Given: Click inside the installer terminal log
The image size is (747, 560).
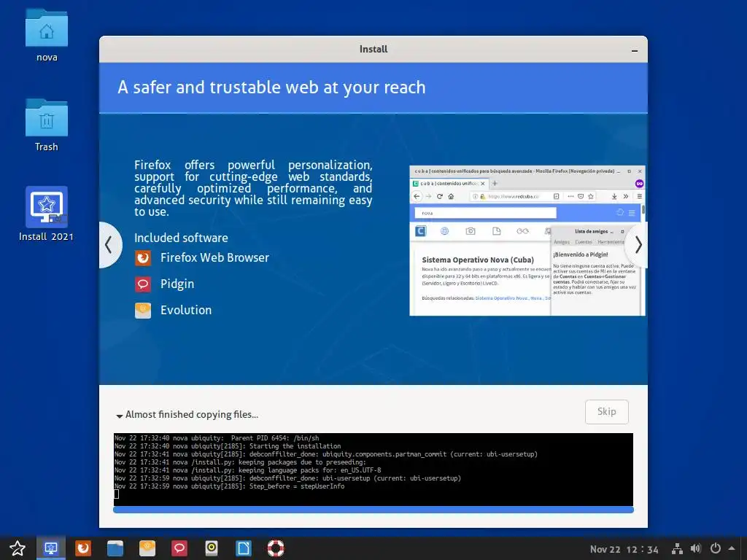Looking at the screenshot, I should 373,470.
